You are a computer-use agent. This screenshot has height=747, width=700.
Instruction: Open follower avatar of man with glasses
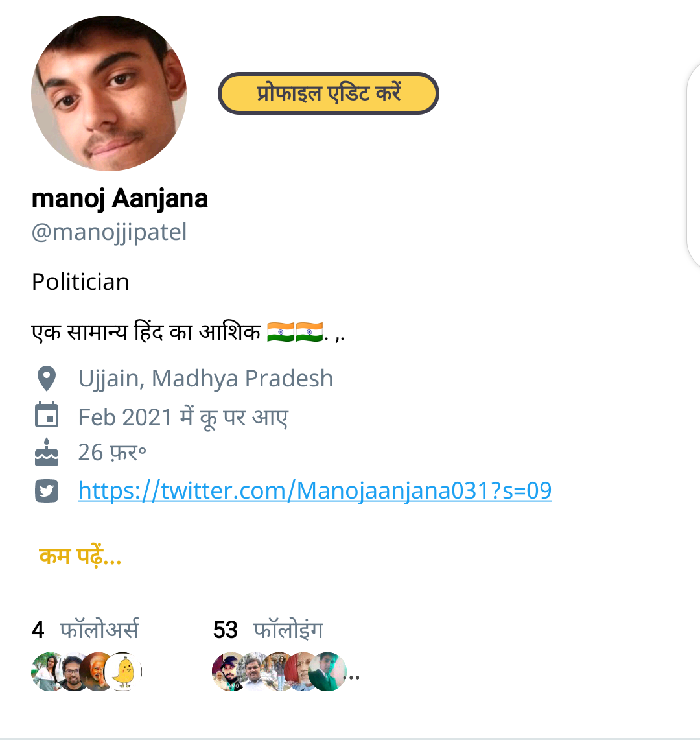click(72, 672)
